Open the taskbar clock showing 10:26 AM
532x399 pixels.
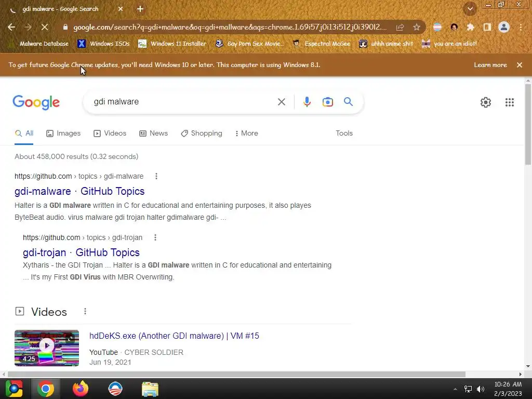tap(508, 389)
